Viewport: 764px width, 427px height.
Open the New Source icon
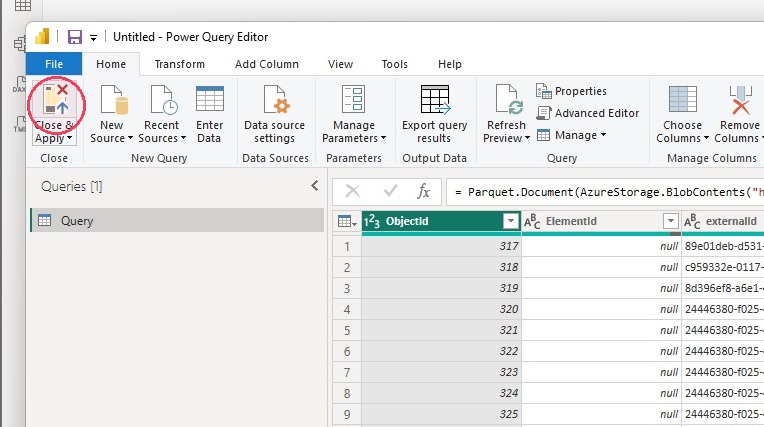point(114,99)
